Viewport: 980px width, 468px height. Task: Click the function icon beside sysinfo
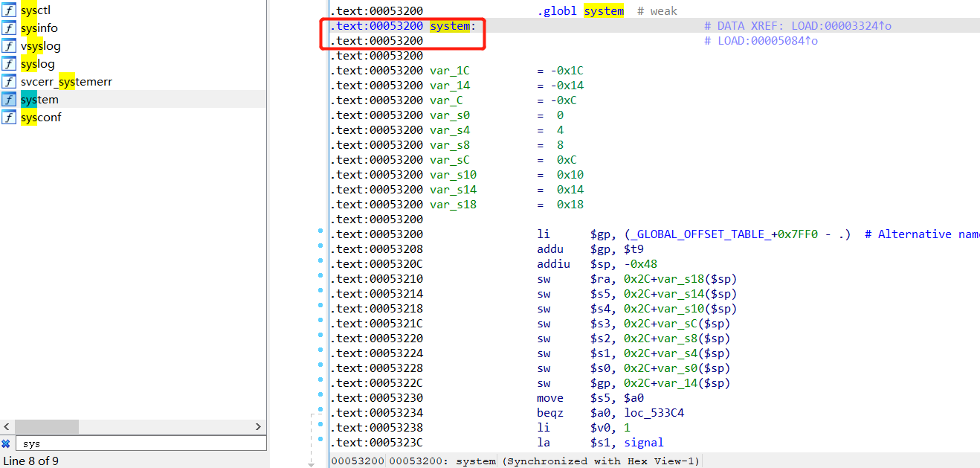coord(9,28)
